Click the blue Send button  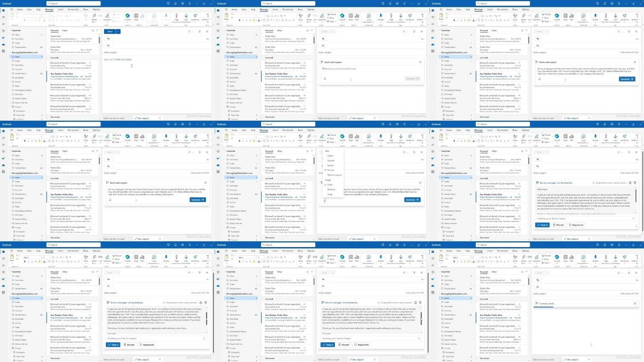pyautogui.click(x=110, y=31)
